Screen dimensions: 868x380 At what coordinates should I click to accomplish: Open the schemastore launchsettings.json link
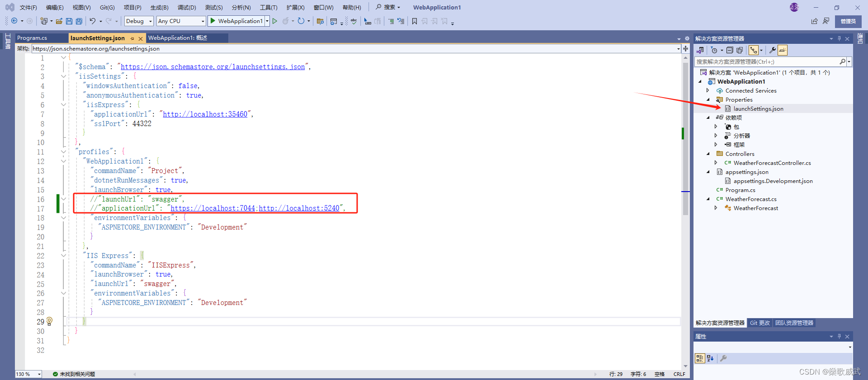[x=213, y=67]
